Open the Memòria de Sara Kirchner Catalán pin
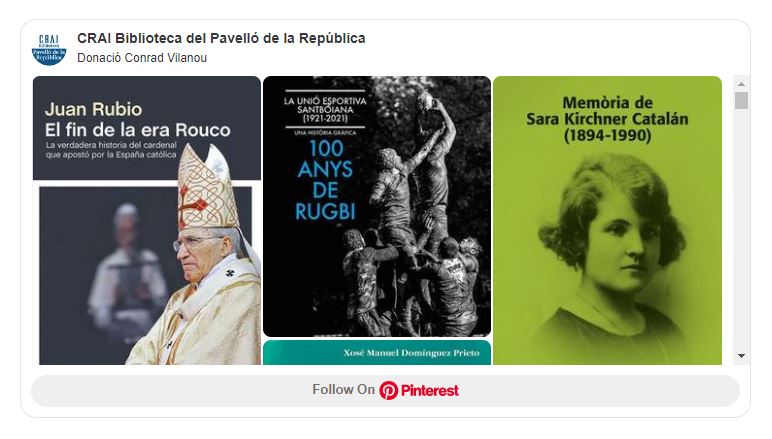 click(607, 220)
